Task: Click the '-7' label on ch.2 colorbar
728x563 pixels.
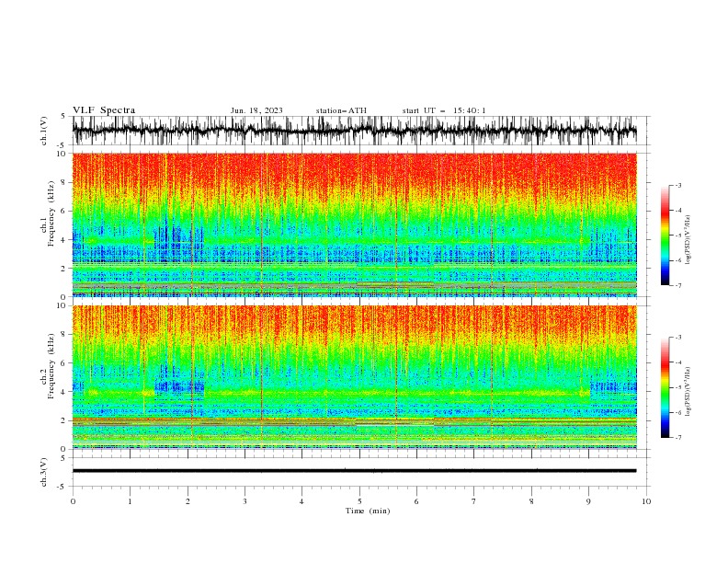Action: (677, 438)
